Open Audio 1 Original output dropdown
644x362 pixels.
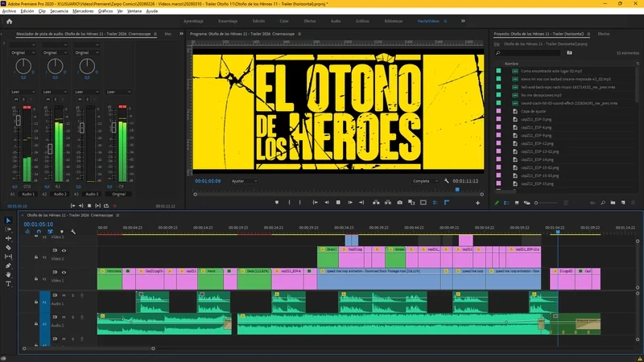[23, 52]
